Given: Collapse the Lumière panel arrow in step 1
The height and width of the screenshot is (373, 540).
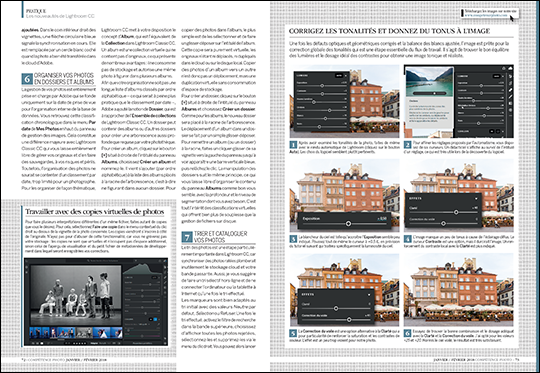Looking at the screenshot, I should pos(346,75).
